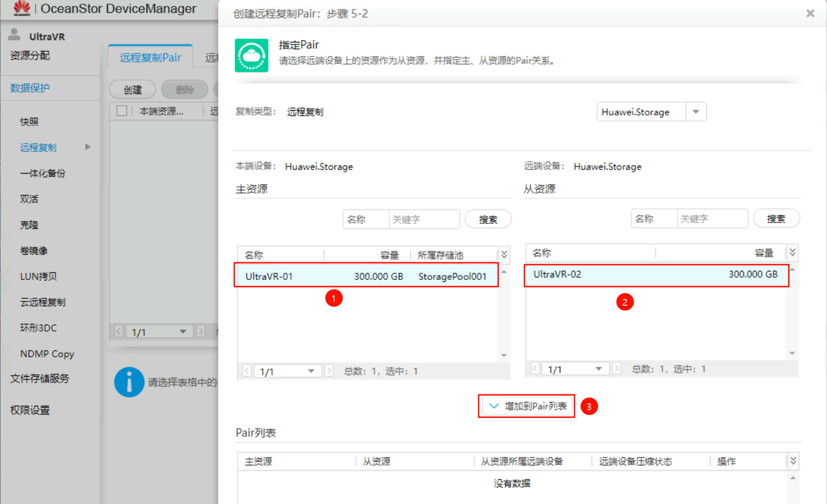This screenshot has height=504, width=827.
Task: Click the green cloud Pair wizard icon
Action: point(251,55)
